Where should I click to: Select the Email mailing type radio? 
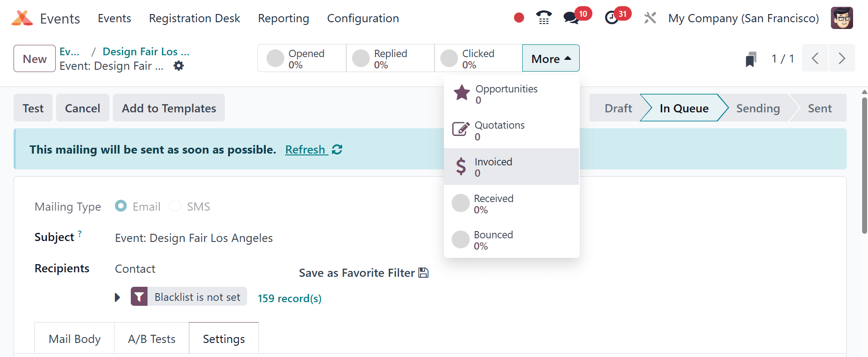click(121, 206)
